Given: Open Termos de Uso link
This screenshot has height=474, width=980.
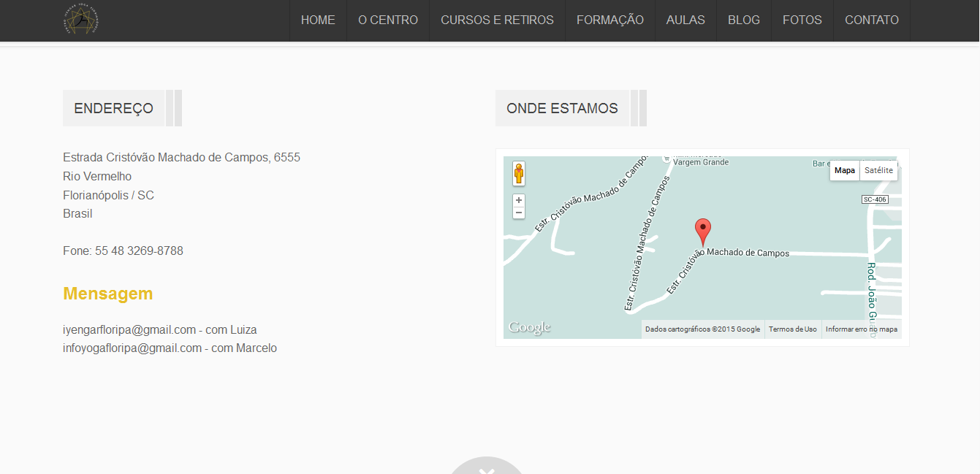Looking at the screenshot, I should pyautogui.click(x=793, y=329).
